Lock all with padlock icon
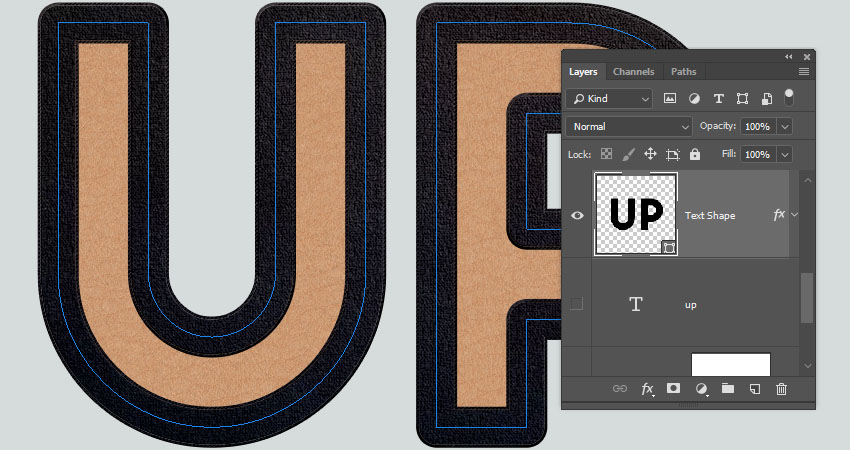The width and height of the screenshot is (850, 450). coord(695,154)
